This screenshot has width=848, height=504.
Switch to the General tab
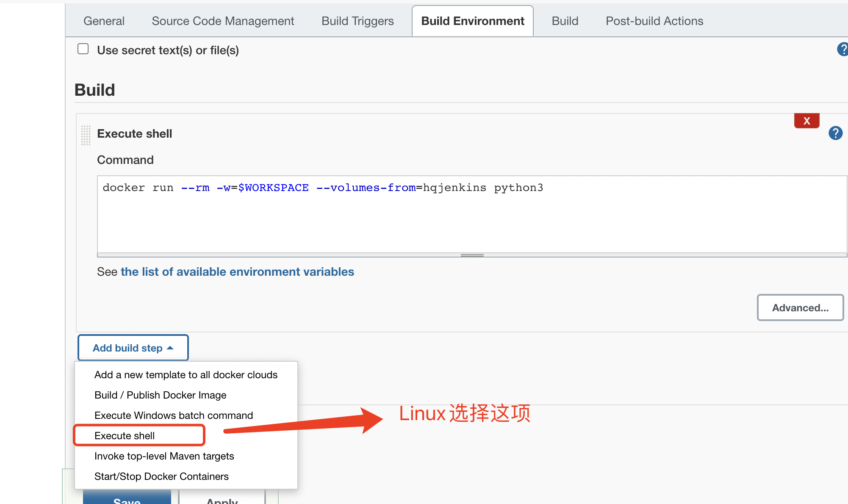pos(104,21)
